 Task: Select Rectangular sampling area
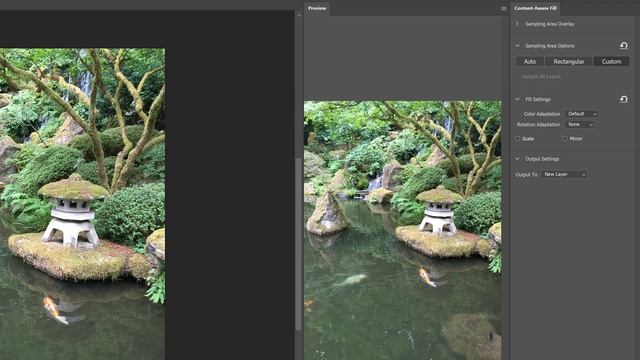click(569, 62)
